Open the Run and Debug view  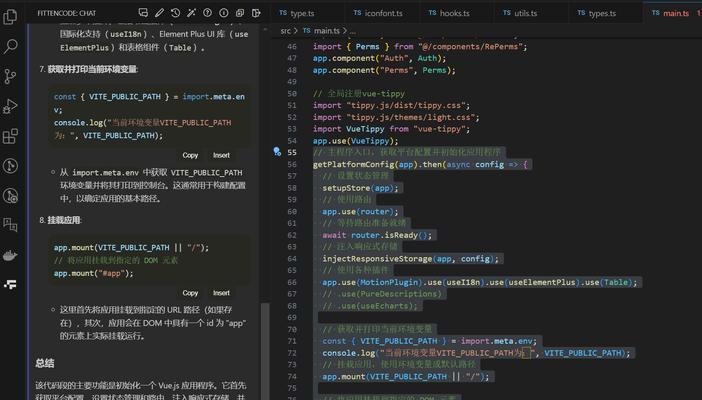pos(10,106)
